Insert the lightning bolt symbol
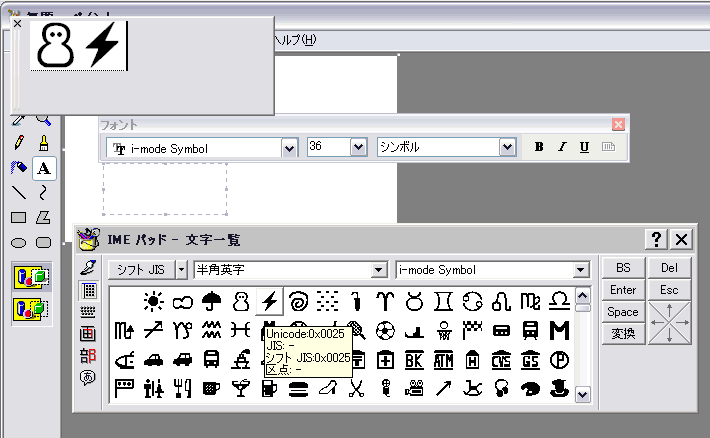Viewport: 710px width, 438px height. tap(269, 301)
